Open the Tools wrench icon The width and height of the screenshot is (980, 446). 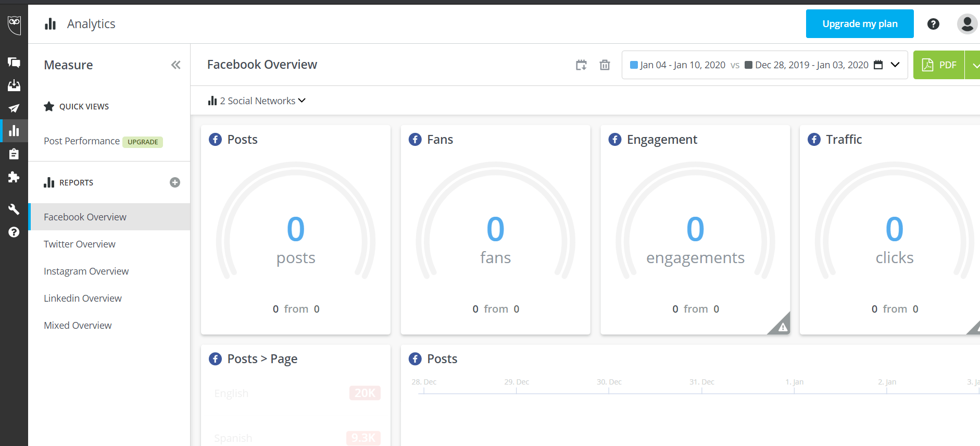tap(14, 209)
